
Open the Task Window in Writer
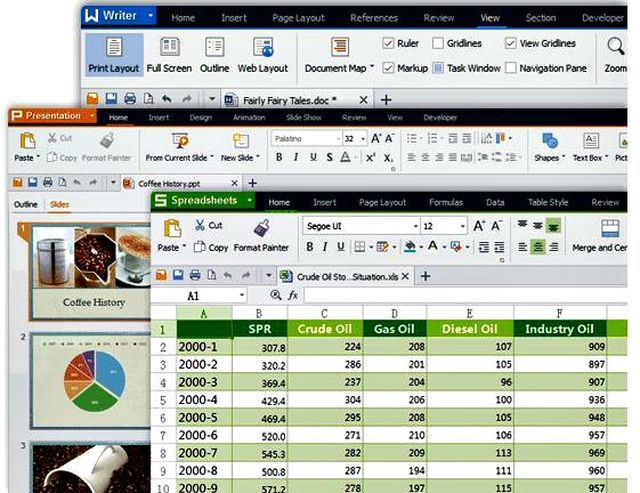[x=467, y=68]
